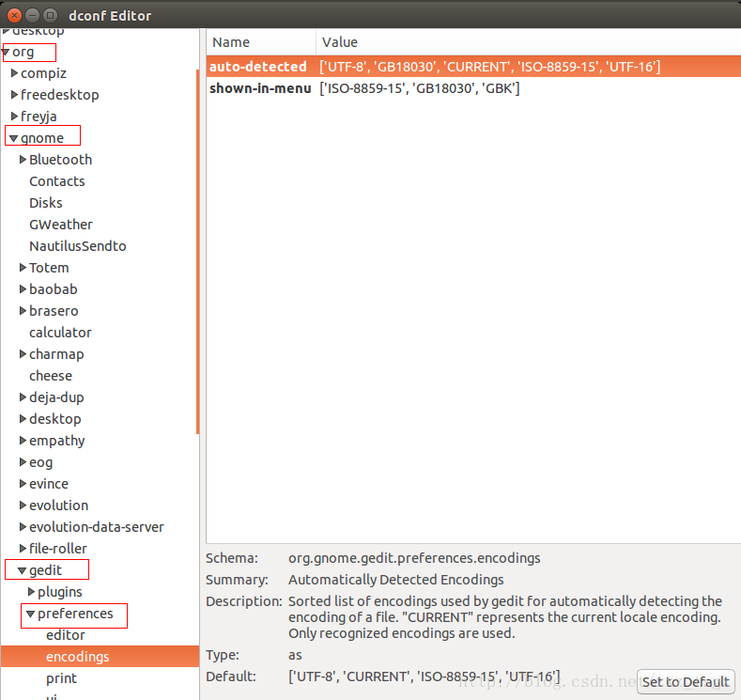Screen dimensions: 741x700
Task: Select the evince tree label
Action: point(49,484)
